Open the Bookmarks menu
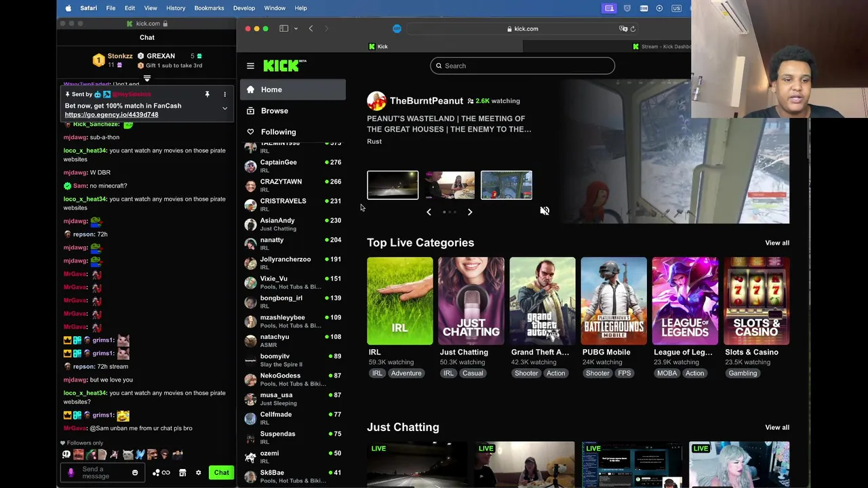This screenshot has height=488, width=868. click(x=209, y=8)
